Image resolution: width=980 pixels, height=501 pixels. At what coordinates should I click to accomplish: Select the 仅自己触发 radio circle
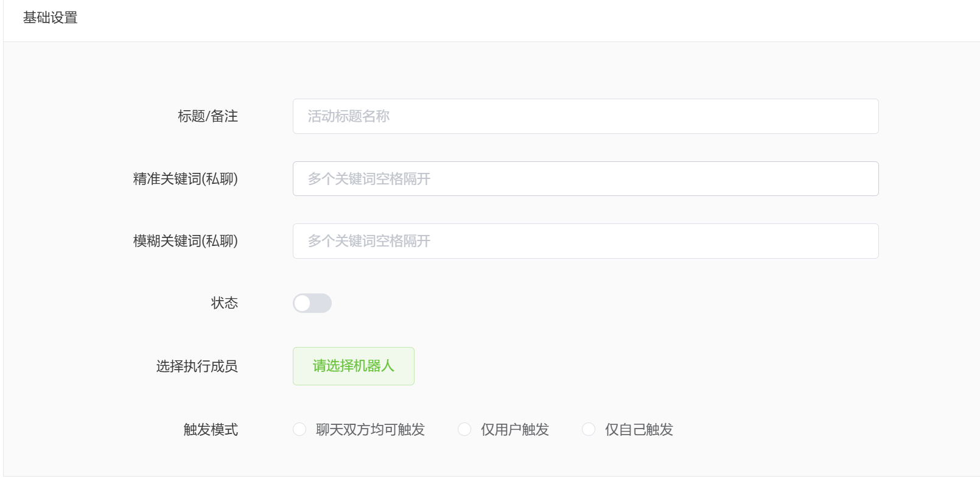589,429
